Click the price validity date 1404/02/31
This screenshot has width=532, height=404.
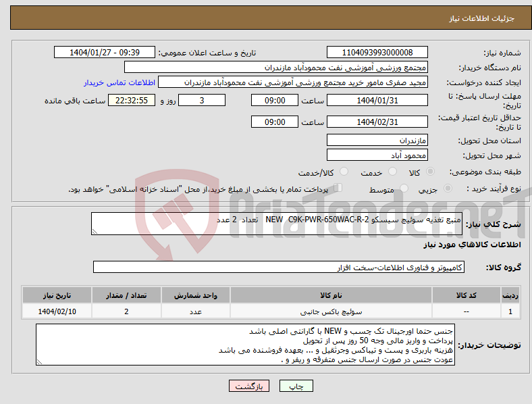(x=377, y=122)
